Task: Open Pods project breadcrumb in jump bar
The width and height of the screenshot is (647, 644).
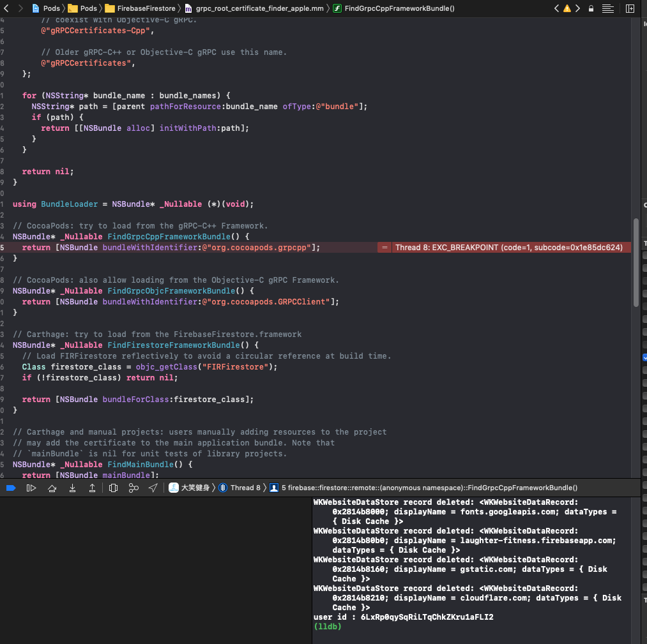Action: pyautogui.click(x=46, y=8)
